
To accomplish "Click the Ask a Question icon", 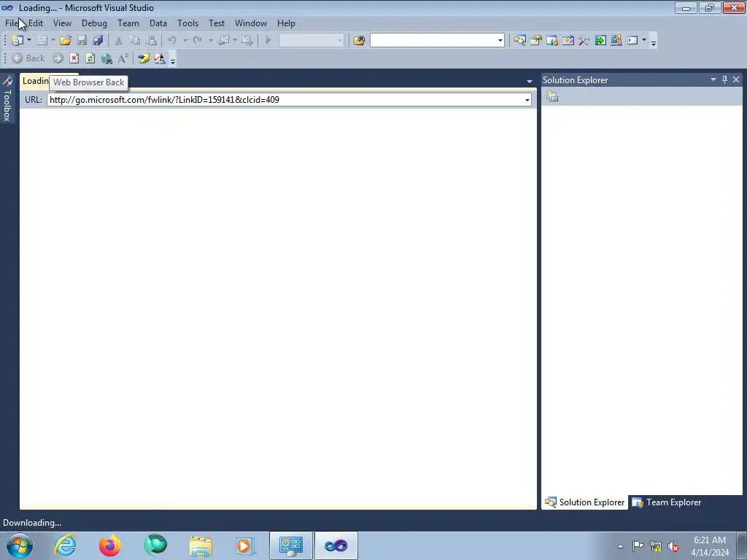I will click(x=160, y=58).
